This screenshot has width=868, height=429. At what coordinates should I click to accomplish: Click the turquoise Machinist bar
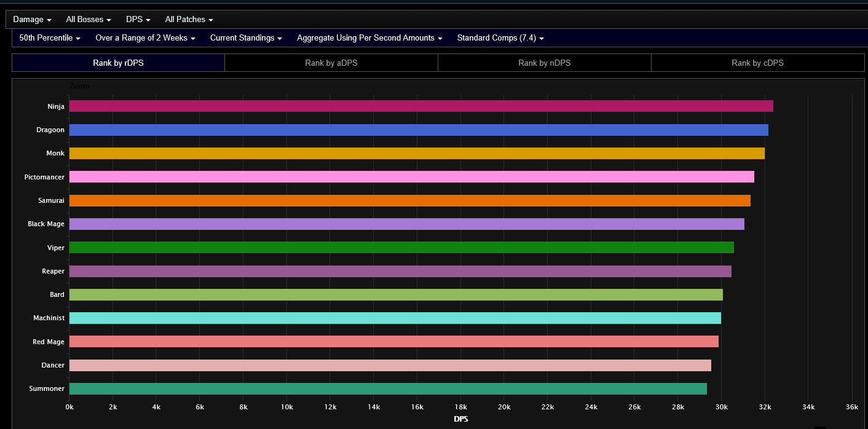coord(395,318)
